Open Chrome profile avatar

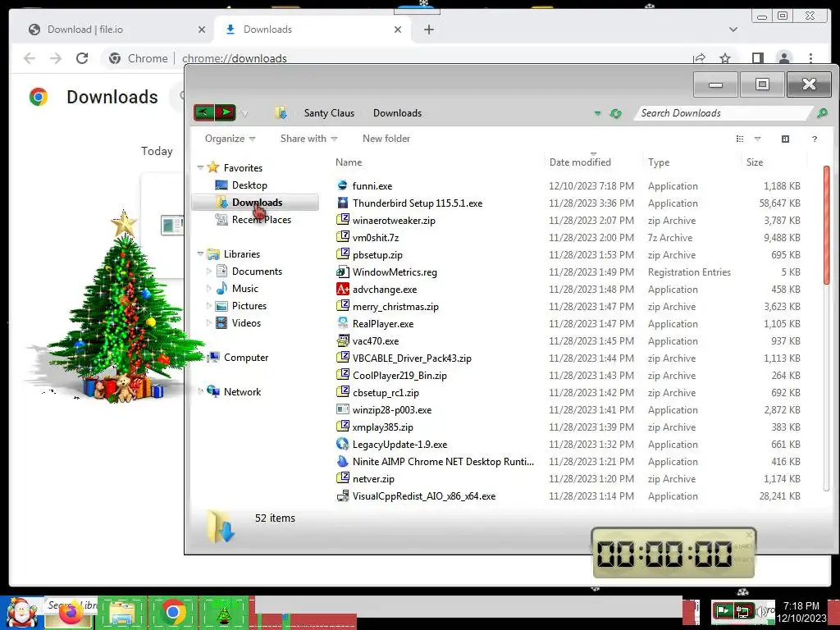(784, 58)
